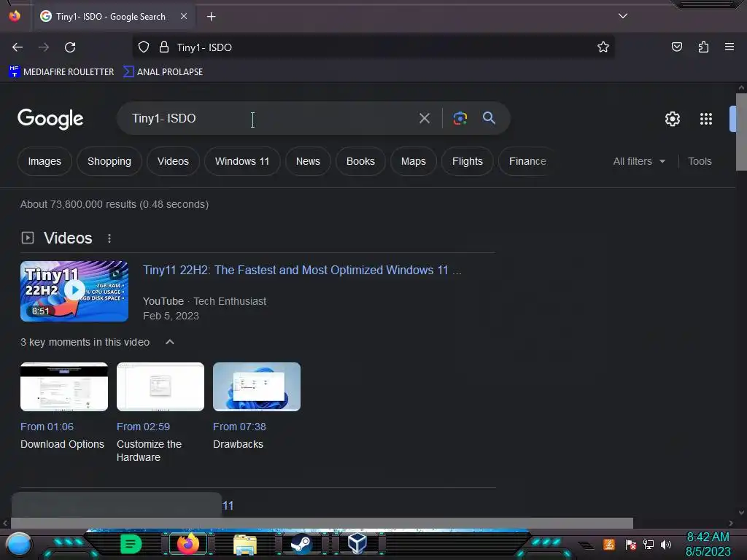Open Download Options key moment thumbnail
Viewport: 747px width, 560px height.
[x=64, y=386]
